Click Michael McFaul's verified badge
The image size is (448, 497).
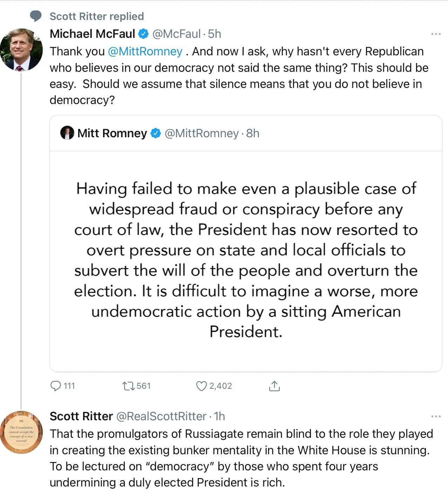(x=143, y=34)
